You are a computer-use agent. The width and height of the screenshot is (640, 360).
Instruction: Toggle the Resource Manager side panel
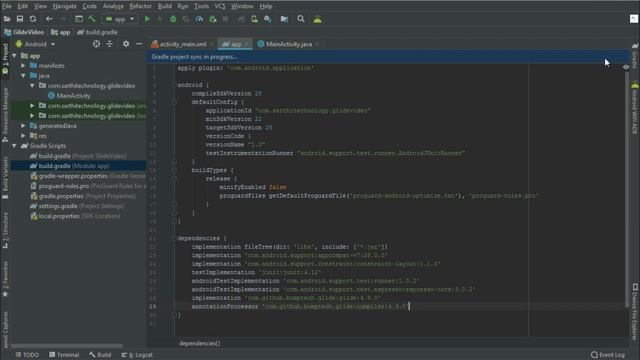click(5, 115)
